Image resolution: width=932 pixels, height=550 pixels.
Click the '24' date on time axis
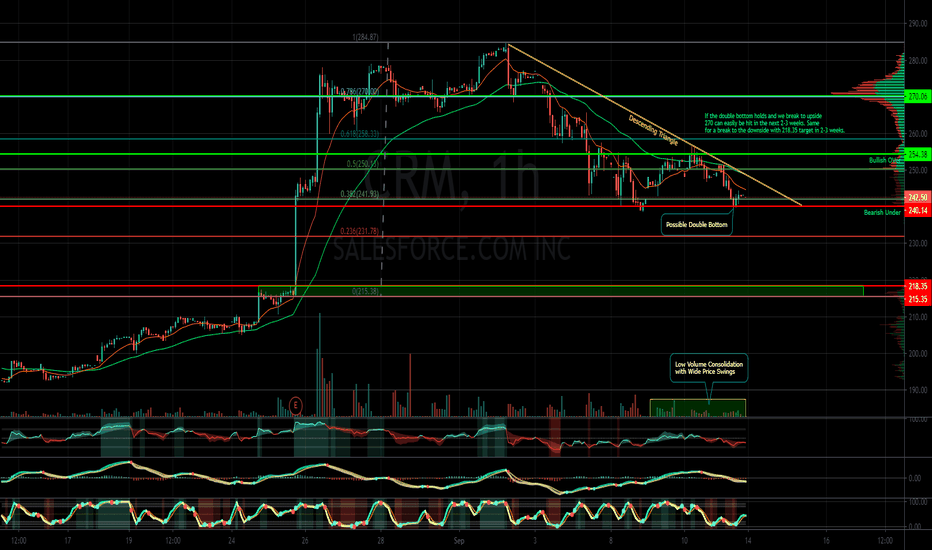click(x=232, y=540)
